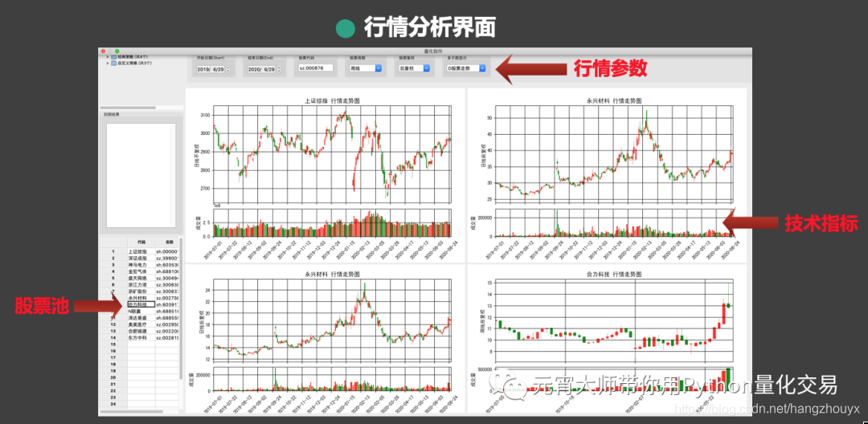Select the 经典策略 folder icon

click(x=113, y=56)
